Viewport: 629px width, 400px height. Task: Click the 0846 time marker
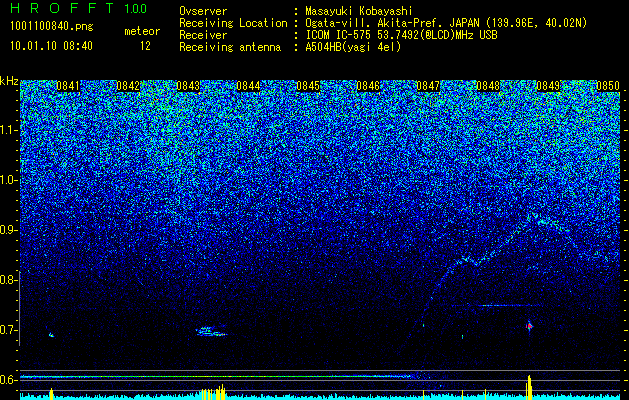pyautogui.click(x=368, y=86)
